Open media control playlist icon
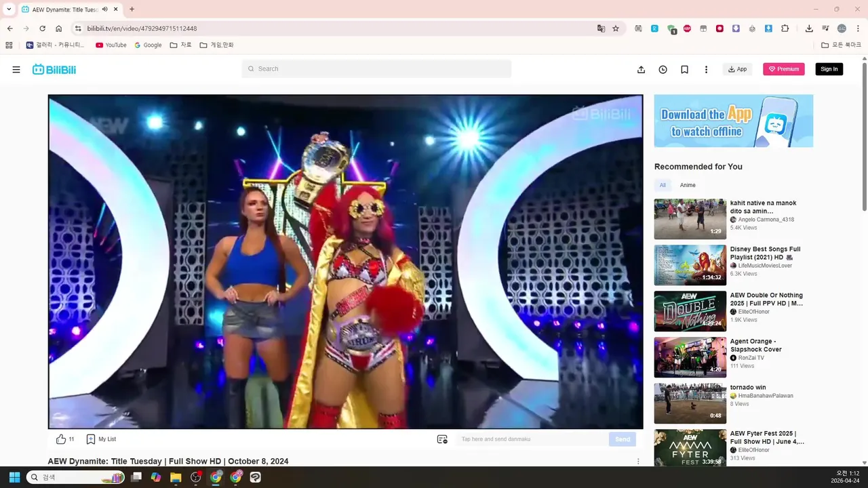Viewport: 868px width, 488px height. pos(825,28)
